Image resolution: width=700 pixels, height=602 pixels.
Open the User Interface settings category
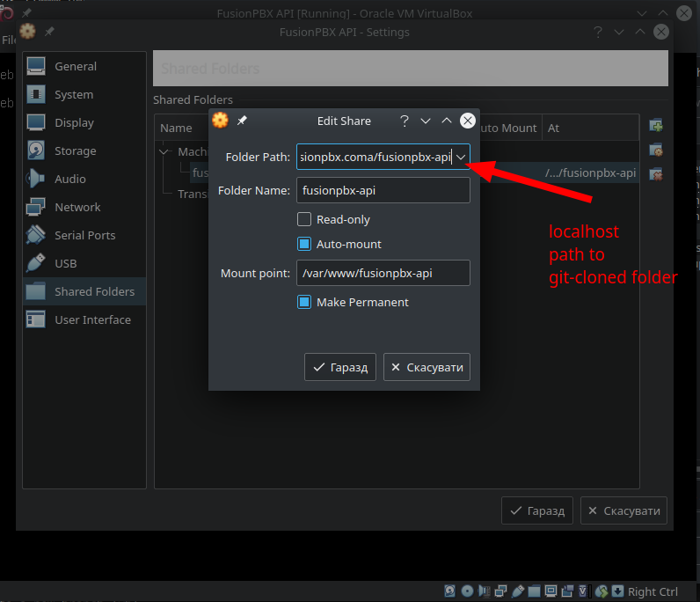click(x=84, y=320)
